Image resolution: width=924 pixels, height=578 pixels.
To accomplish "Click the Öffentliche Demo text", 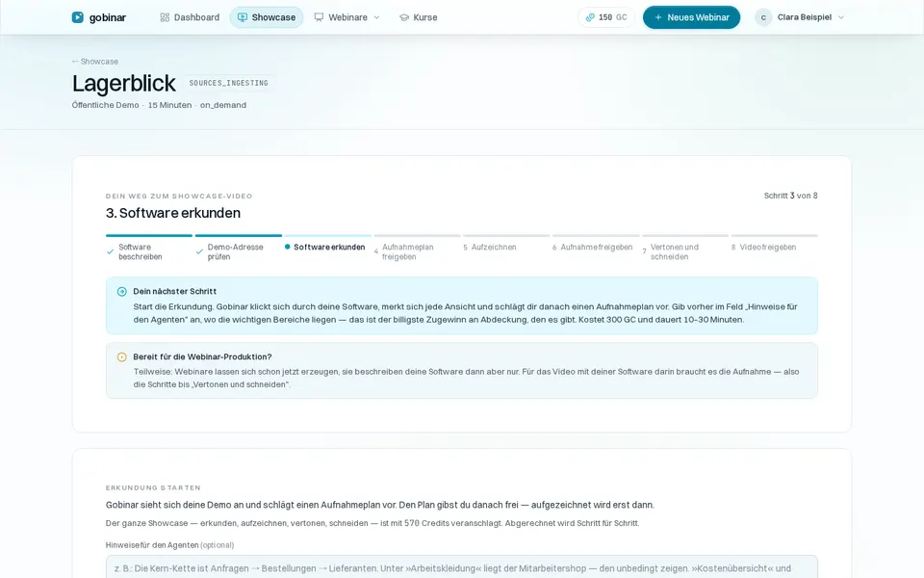I will (106, 105).
